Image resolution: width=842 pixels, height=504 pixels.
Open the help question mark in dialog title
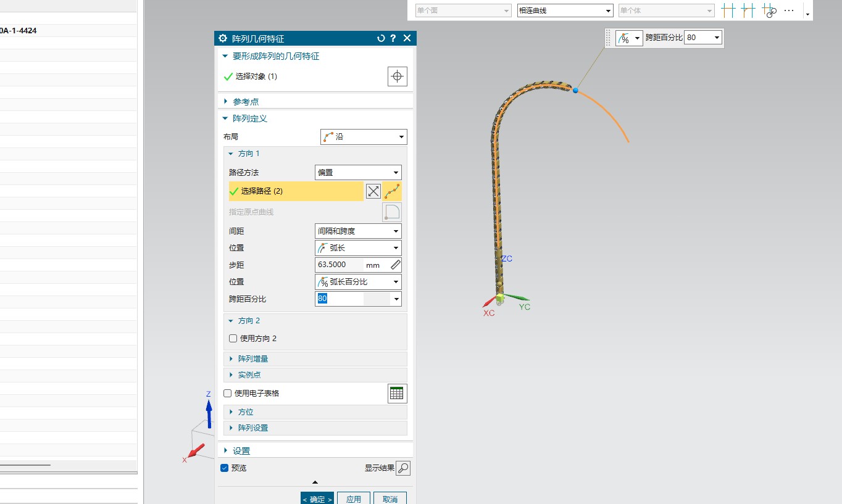393,38
